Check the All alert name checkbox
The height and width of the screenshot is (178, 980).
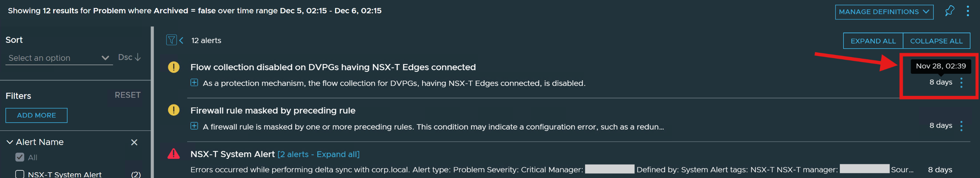pos(20,157)
